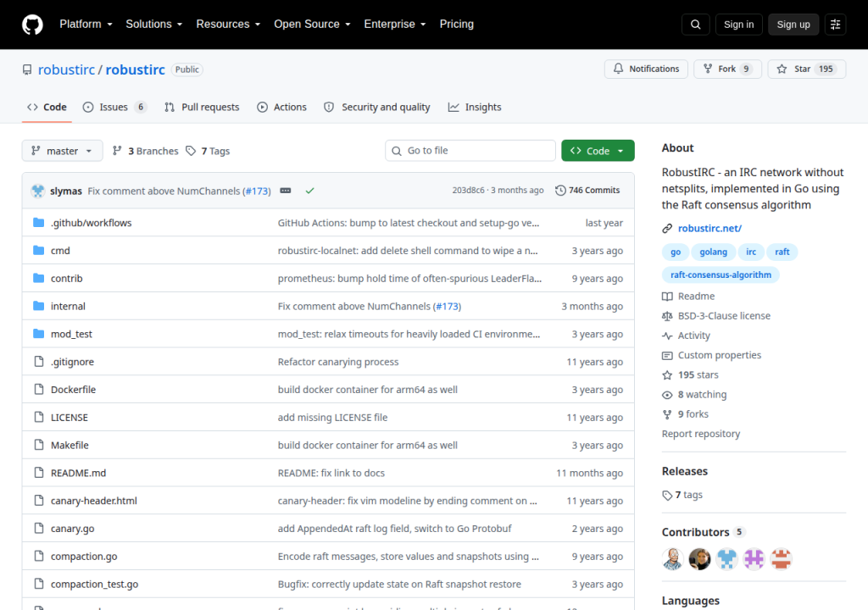Open the master branch selector
Viewport: 868px width, 610px height.
pos(62,151)
